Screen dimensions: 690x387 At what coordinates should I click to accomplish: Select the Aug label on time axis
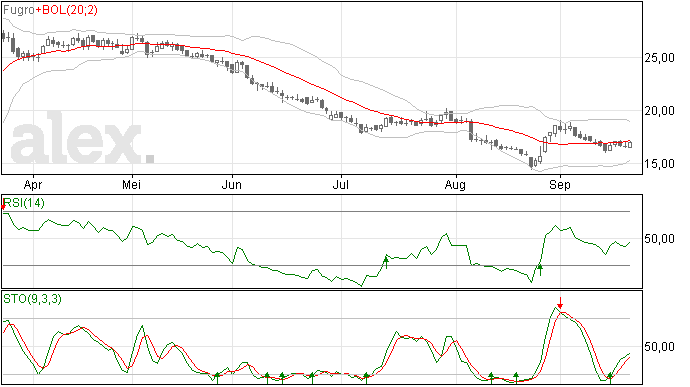click(455, 185)
